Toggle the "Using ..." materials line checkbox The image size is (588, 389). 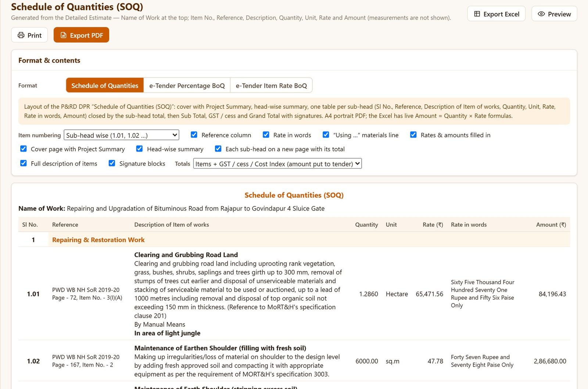(326, 135)
